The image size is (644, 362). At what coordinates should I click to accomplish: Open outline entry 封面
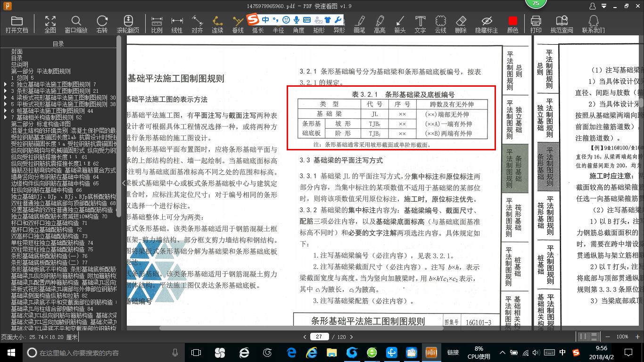pyautogui.click(x=17, y=51)
